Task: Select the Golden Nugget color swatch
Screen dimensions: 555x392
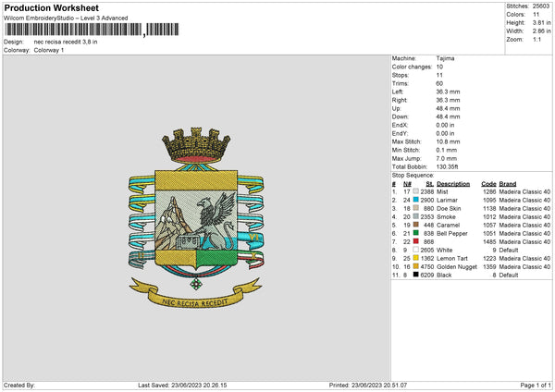Action: tap(416, 266)
